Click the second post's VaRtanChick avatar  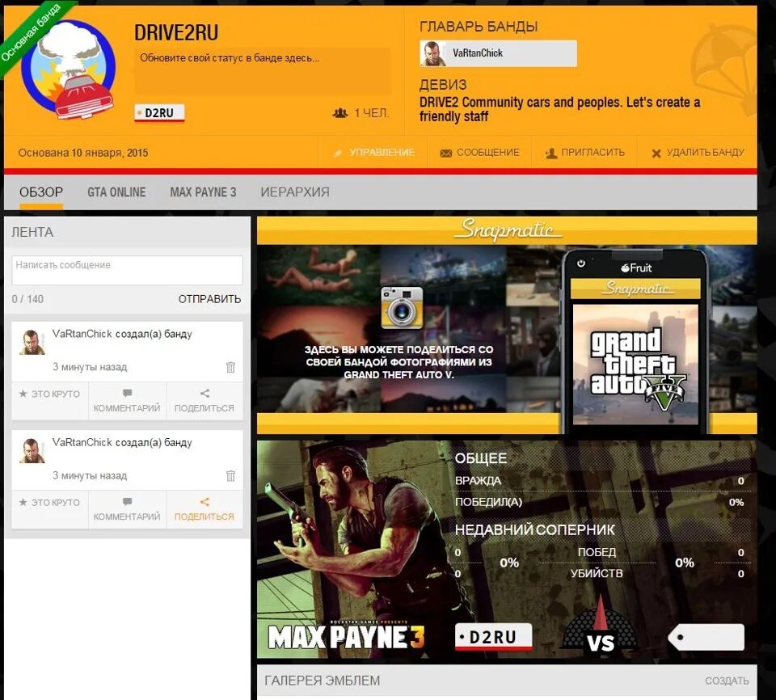coord(32,450)
